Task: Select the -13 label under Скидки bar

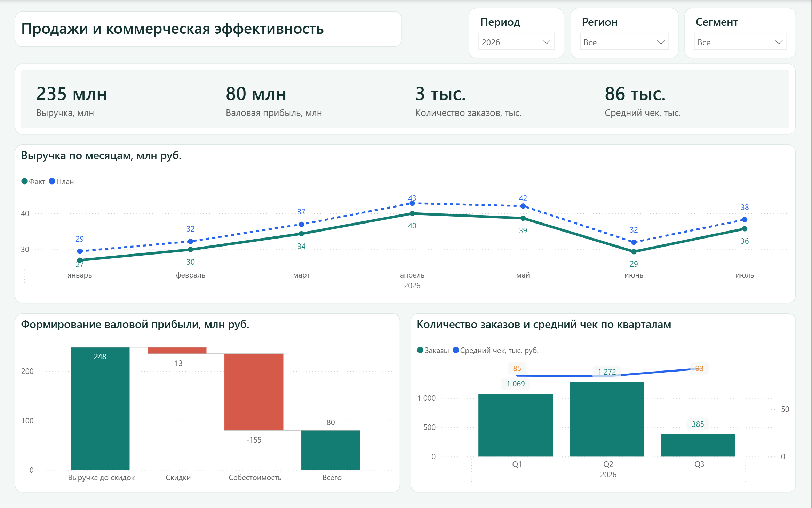Action: pos(177,363)
